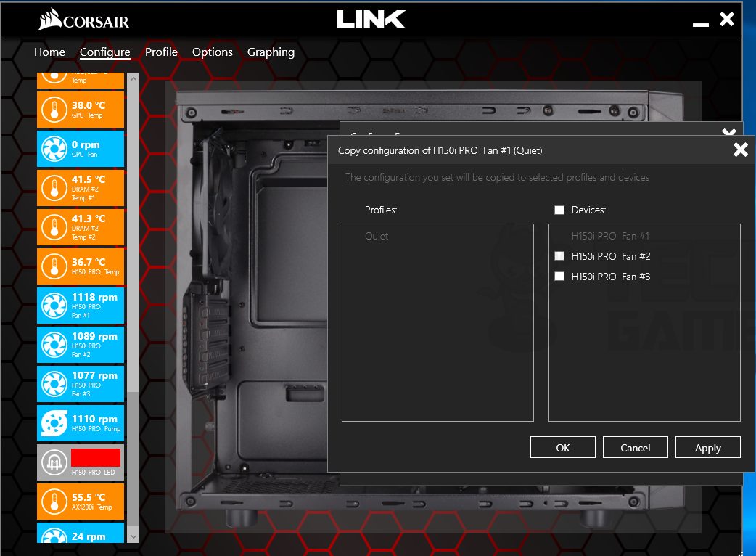Click the 55.5 °C AX1200i reading
The width and height of the screenshot is (756, 556).
point(89,497)
